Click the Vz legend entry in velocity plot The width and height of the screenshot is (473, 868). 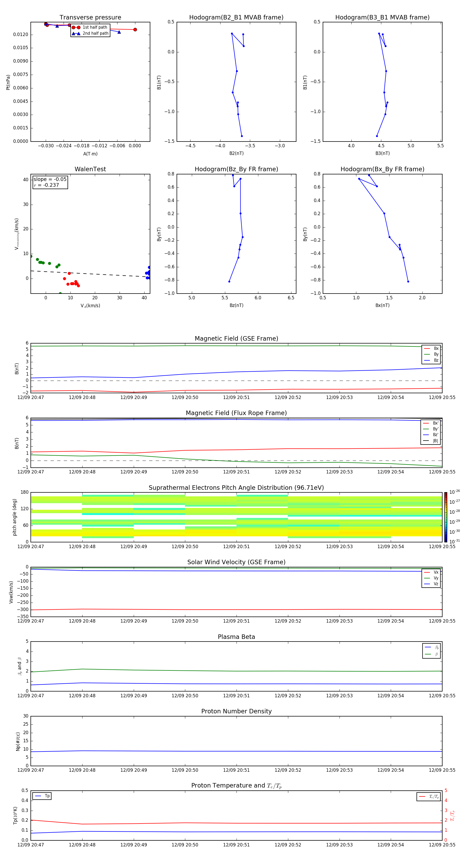(431, 584)
